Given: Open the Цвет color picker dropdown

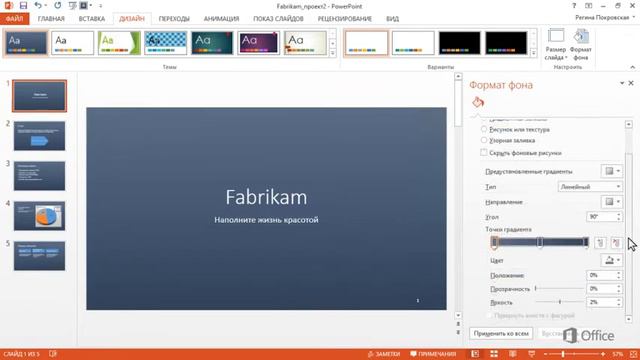Looking at the screenshot, I should pyautogui.click(x=612, y=260).
